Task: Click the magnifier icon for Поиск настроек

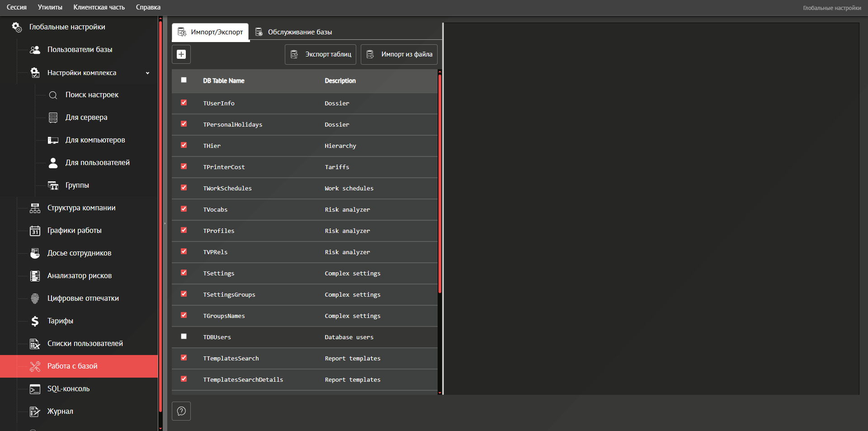Action: pos(53,95)
